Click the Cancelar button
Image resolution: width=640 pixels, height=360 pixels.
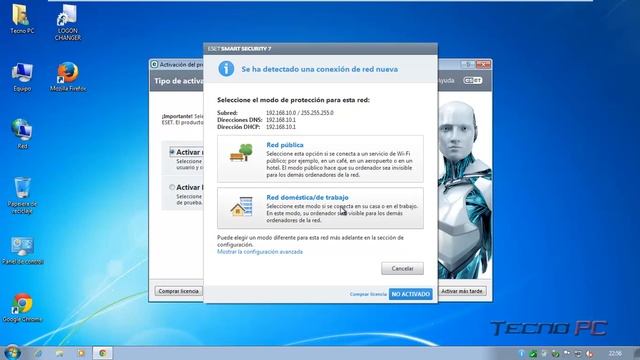tap(402, 269)
